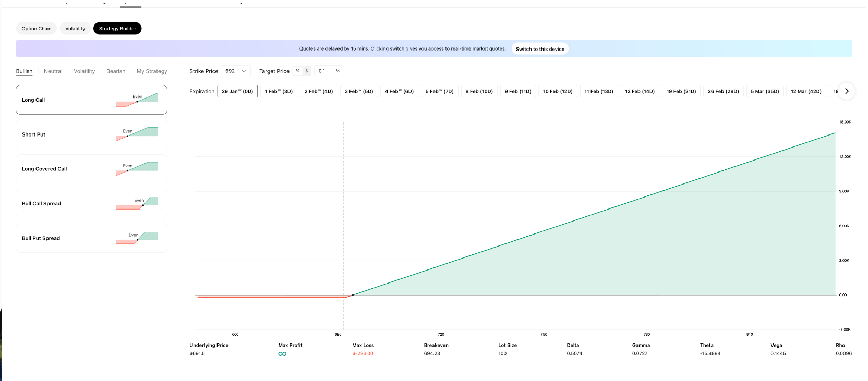Image resolution: width=868 pixels, height=381 pixels.
Task: Click the Rho value 0.0096
Action: click(x=843, y=354)
